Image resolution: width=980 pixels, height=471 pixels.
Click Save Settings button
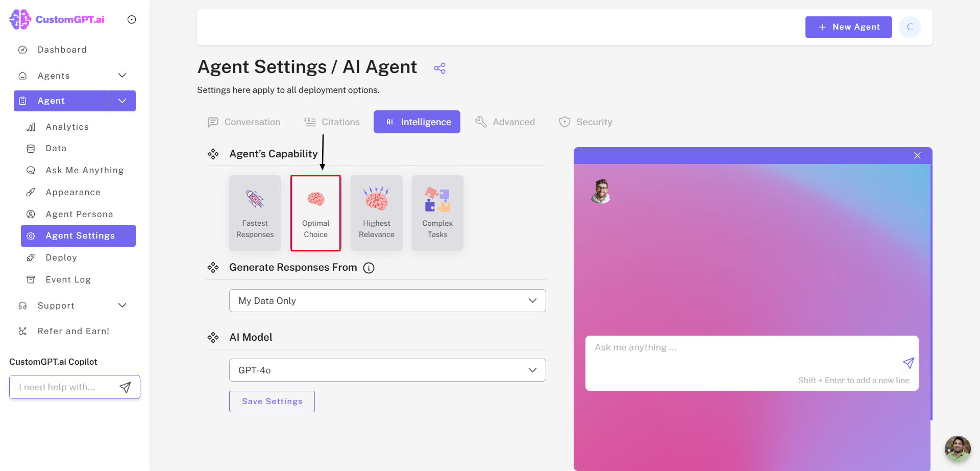[272, 402]
